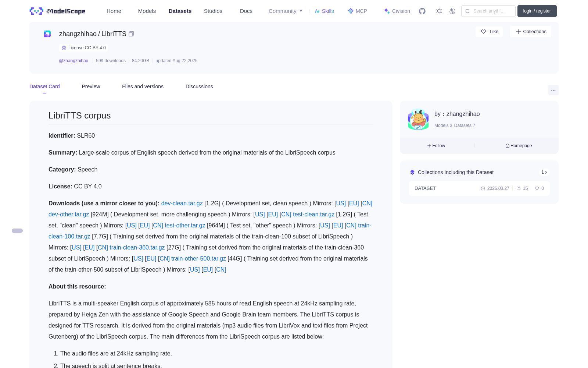This screenshot has height=368, width=588.
Task: Add dataset to Collections
Action: pyautogui.click(x=531, y=32)
